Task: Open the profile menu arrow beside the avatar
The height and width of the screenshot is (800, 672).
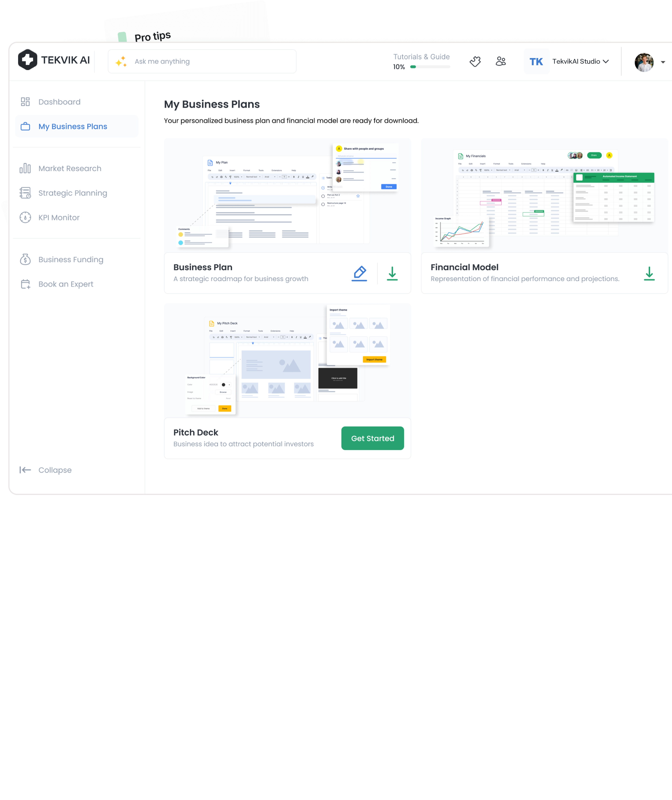Action: click(662, 62)
